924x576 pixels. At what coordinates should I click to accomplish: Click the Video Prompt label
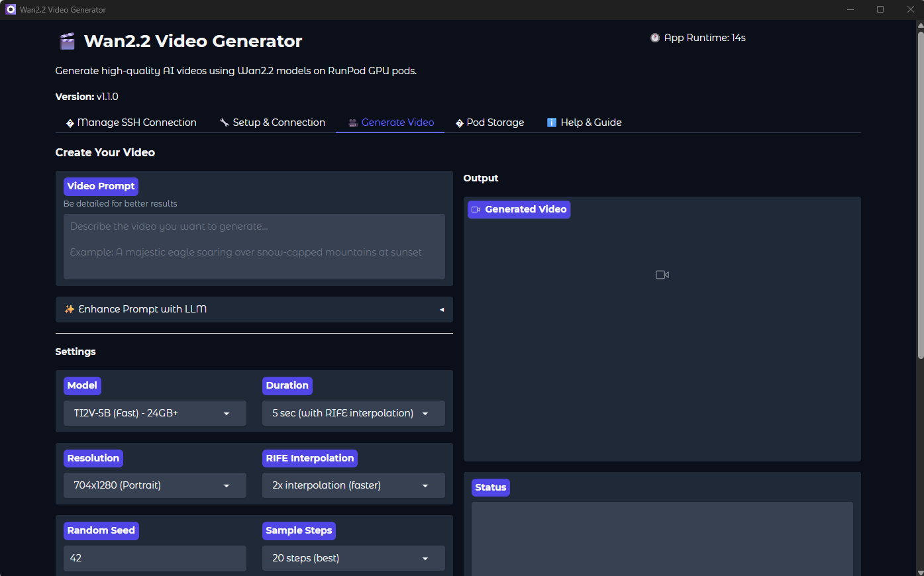pos(101,186)
